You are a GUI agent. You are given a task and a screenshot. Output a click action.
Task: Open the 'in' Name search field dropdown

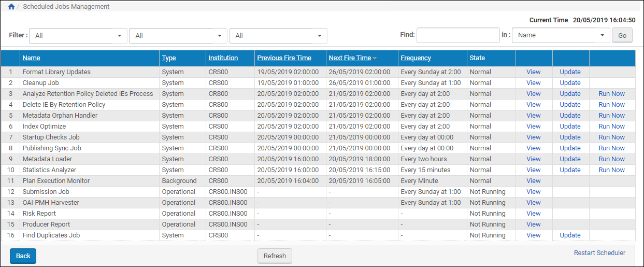pyautogui.click(x=561, y=35)
